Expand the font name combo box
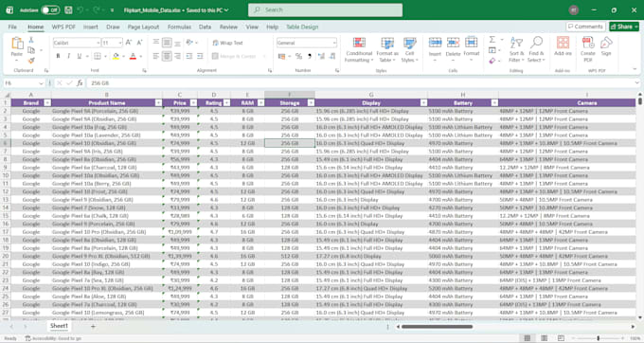 [98, 43]
